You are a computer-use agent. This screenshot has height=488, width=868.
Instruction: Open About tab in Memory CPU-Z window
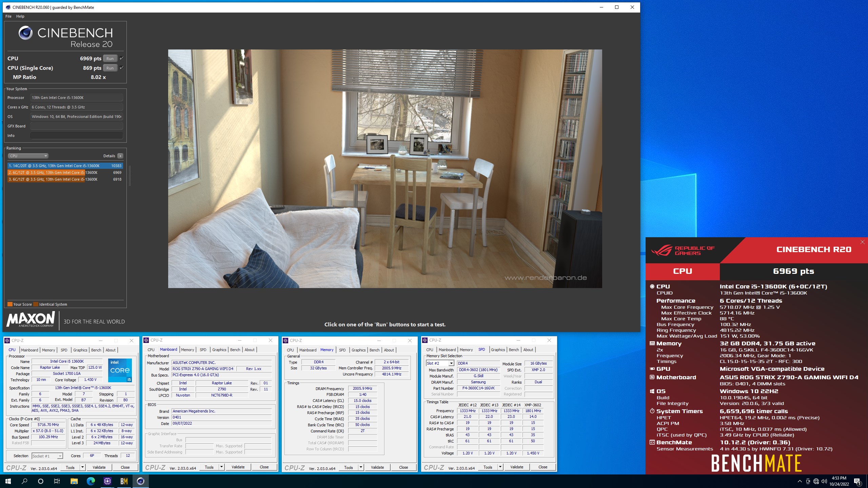pos(389,350)
